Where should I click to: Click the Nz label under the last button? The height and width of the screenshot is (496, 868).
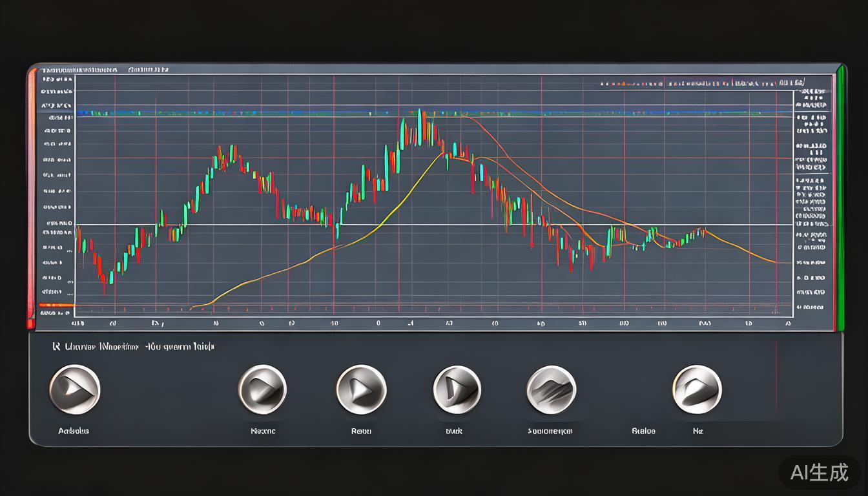click(x=697, y=431)
